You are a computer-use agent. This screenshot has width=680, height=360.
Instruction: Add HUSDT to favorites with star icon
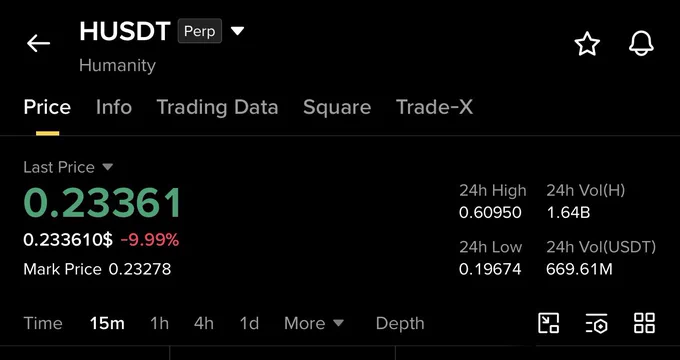tap(587, 44)
